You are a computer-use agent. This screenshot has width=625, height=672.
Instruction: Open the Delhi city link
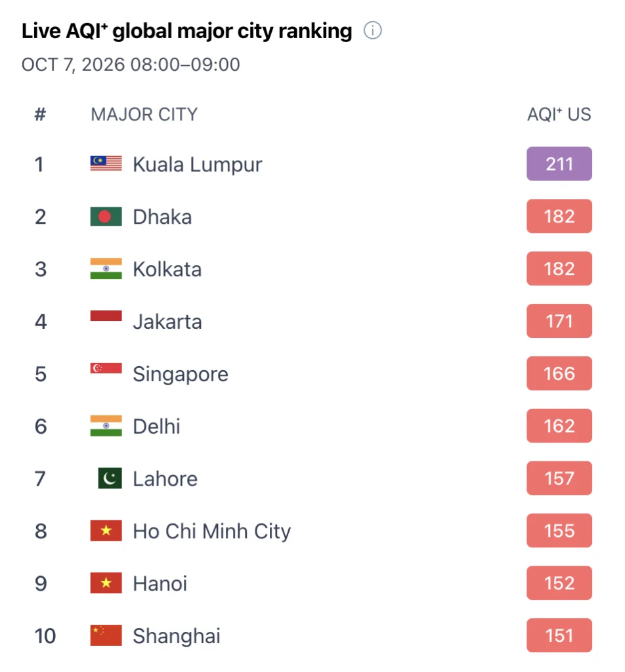(156, 427)
